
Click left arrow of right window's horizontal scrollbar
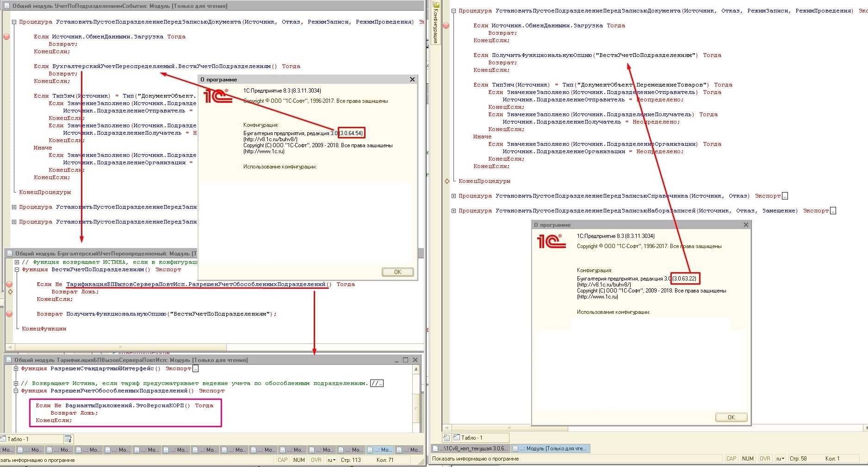446,428
